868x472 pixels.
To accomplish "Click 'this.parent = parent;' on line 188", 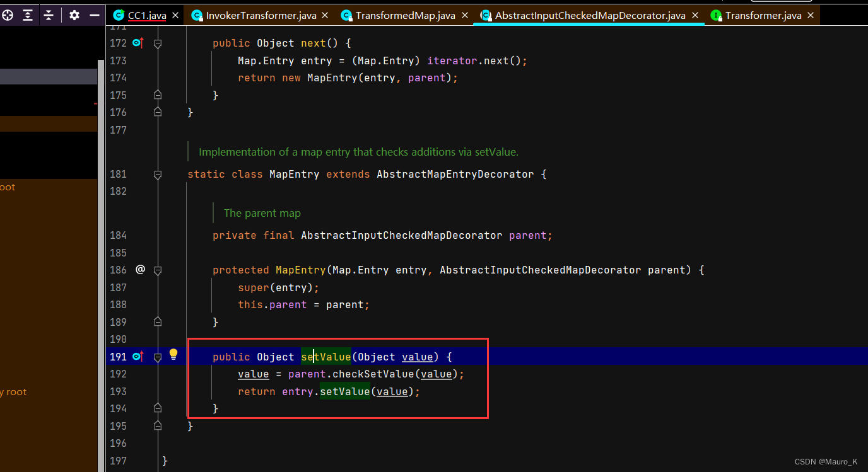I will tap(303, 304).
